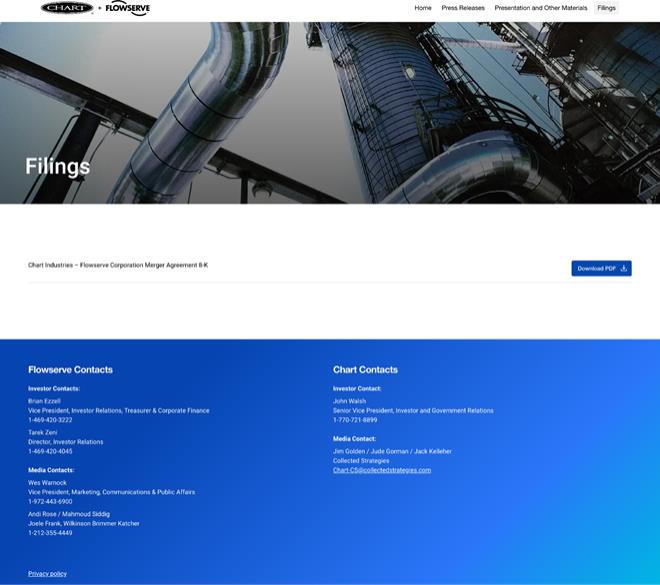660x585 pixels.
Task: Click phone number 1-469-420-4045
Action: point(50,451)
